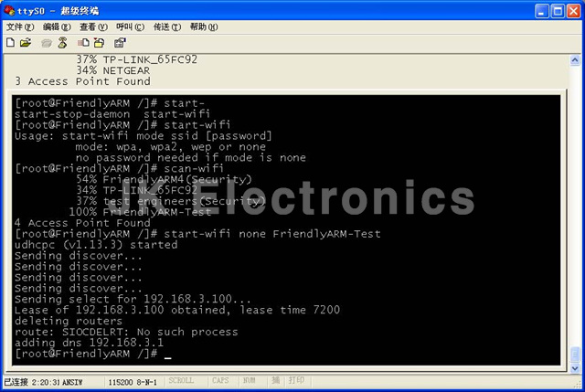Viewport: 585px width, 392px height.
Task: Click the Receive file toolbar icon
Action: pyautogui.click(x=98, y=42)
